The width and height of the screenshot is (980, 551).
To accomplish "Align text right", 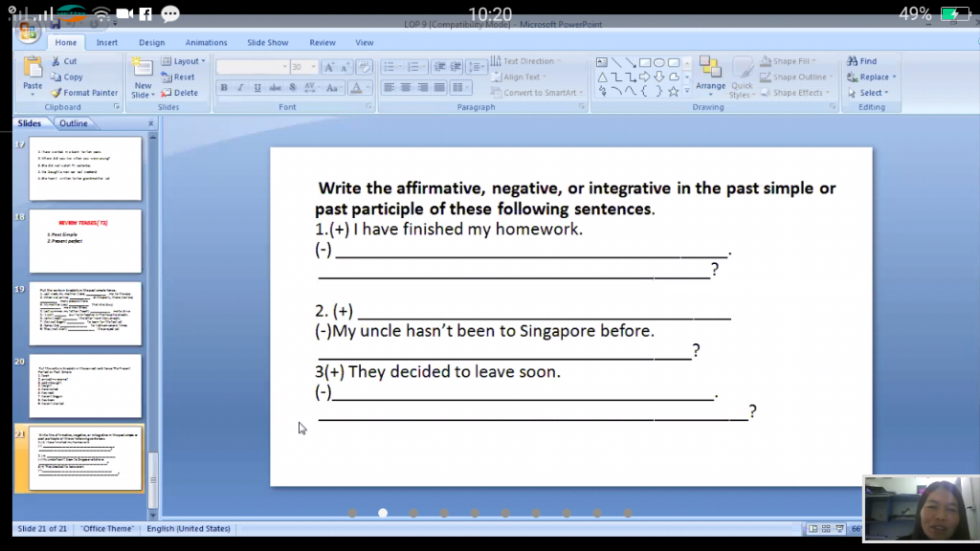I will coord(422,87).
